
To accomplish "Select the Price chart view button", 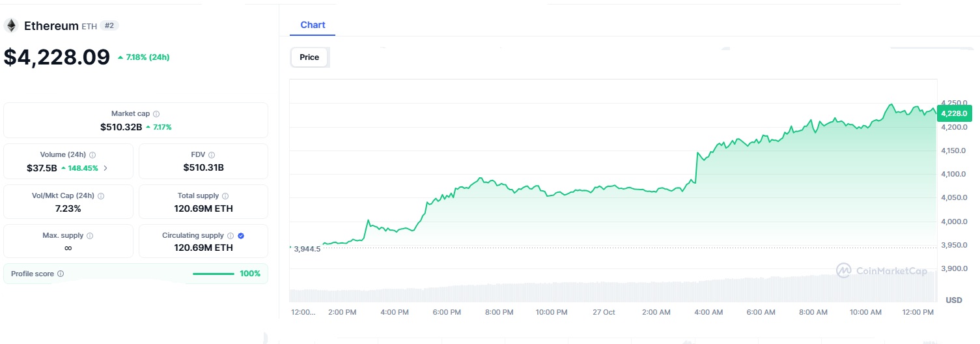I will [x=309, y=57].
